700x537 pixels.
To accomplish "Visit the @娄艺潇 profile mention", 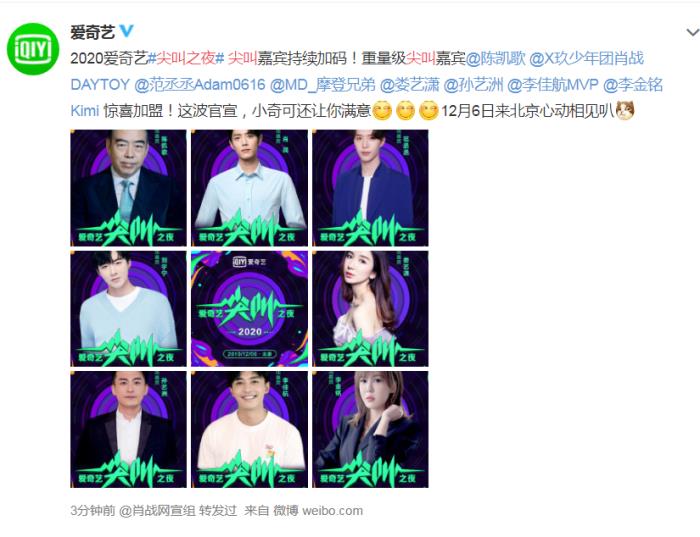I will pyautogui.click(x=410, y=85).
